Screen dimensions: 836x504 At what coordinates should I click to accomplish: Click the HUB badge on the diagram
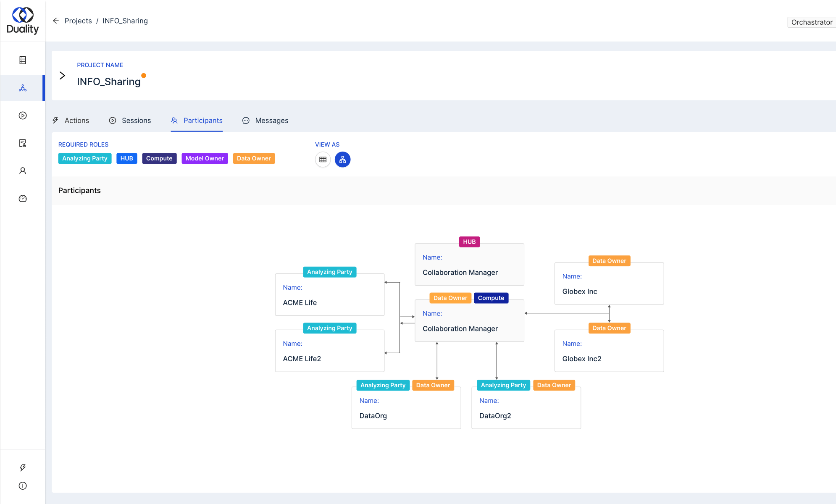469,242
